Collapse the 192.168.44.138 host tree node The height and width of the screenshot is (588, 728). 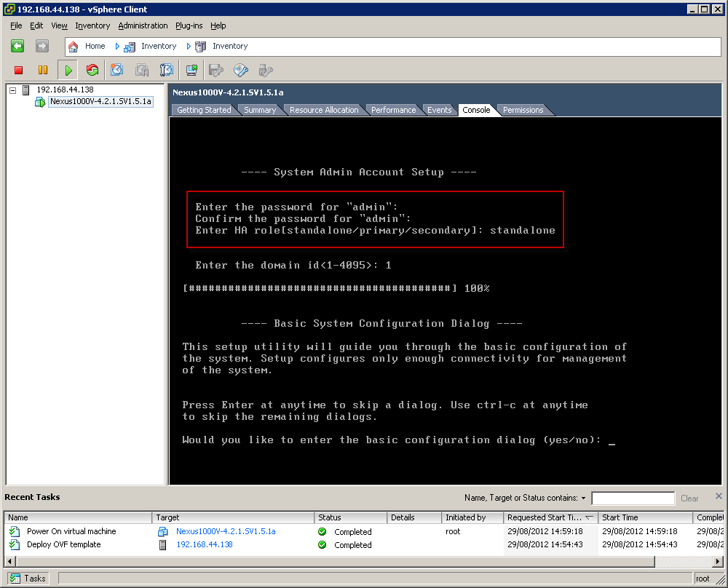pyautogui.click(x=13, y=90)
